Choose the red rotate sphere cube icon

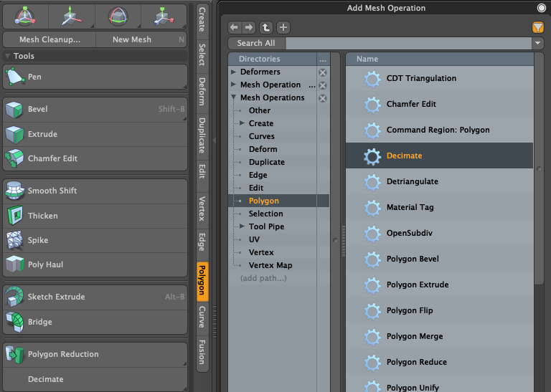[118, 16]
